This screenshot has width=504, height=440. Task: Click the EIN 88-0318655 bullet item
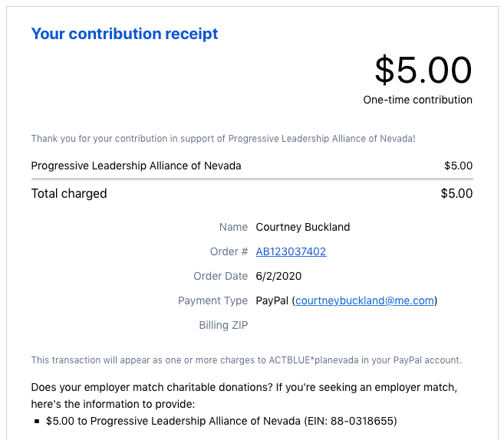(221, 421)
